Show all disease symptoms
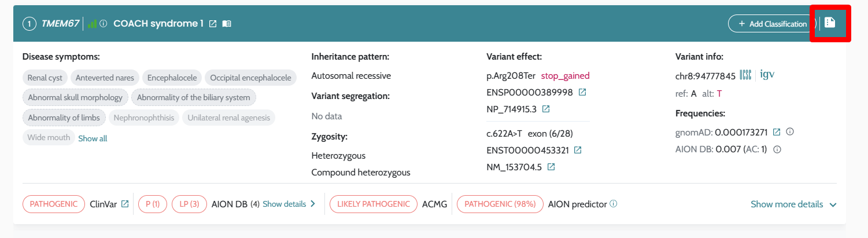Viewport: 868px width, 238px height. 93,138
